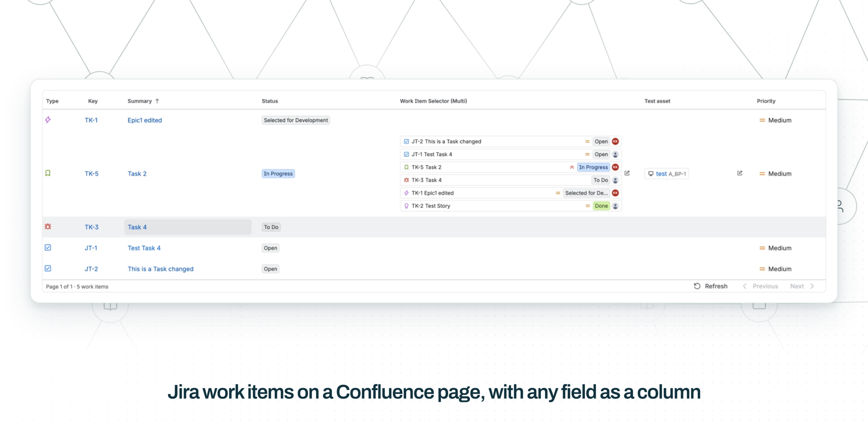Click the Refresh button label

pos(716,286)
